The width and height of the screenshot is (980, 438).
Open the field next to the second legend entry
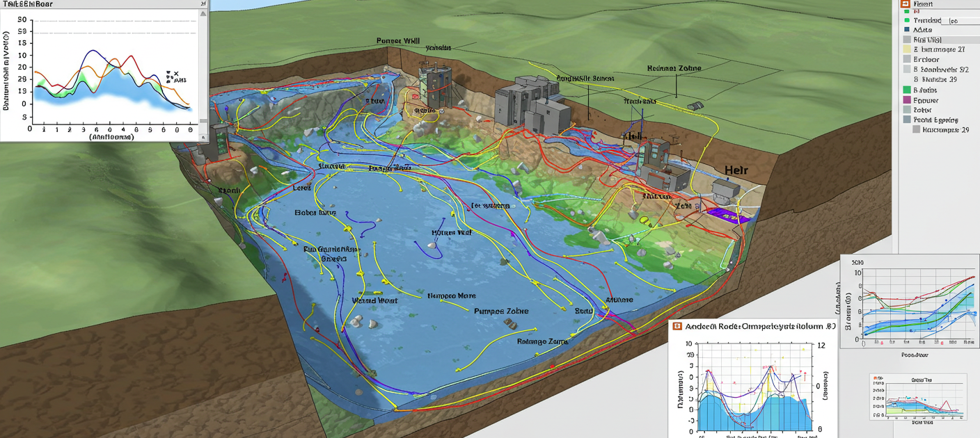click(x=963, y=22)
